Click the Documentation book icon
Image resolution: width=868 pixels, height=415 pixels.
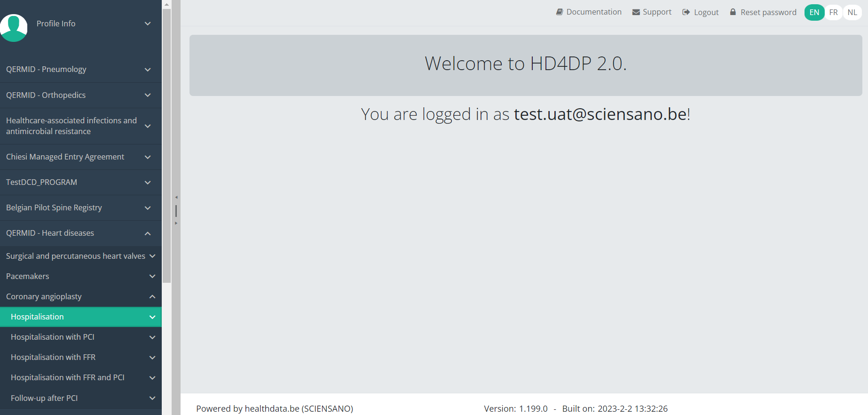560,12
